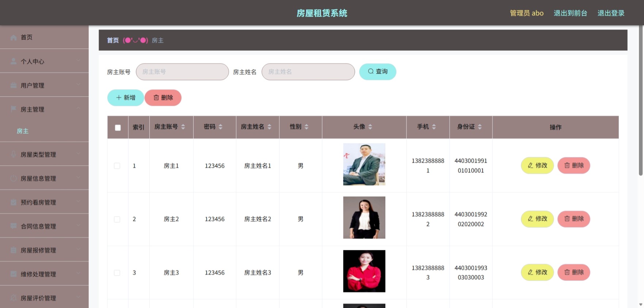This screenshot has width=644, height=308.
Task: Click the plus icon in the 新增 button
Action: pyautogui.click(x=119, y=98)
